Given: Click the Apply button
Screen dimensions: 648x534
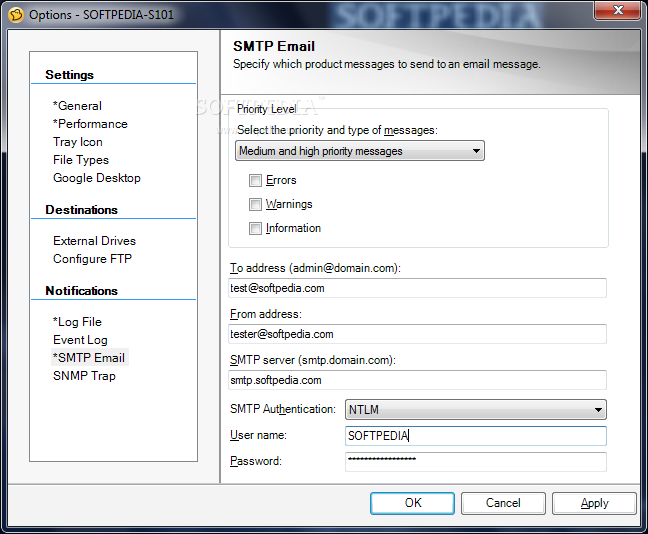Looking at the screenshot, I should (x=594, y=503).
